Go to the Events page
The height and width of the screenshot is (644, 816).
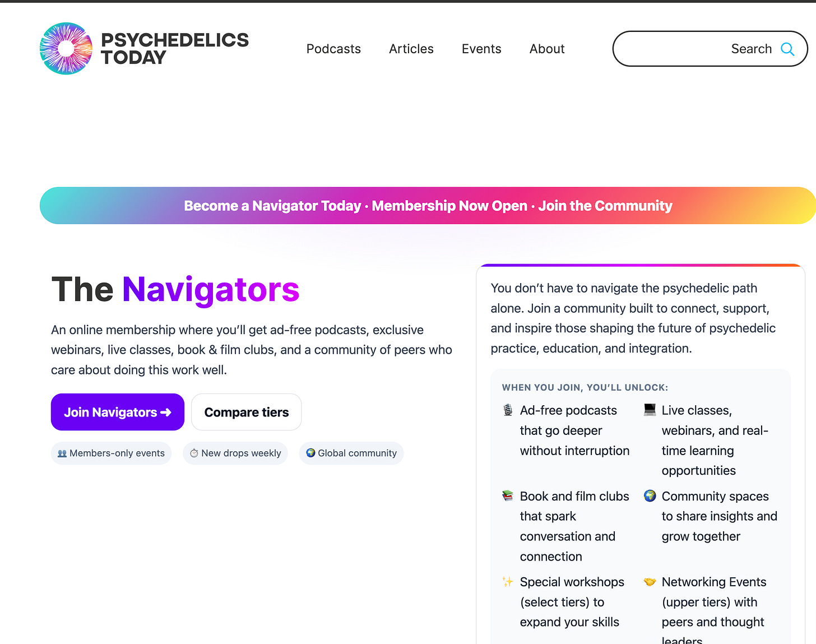pos(481,49)
